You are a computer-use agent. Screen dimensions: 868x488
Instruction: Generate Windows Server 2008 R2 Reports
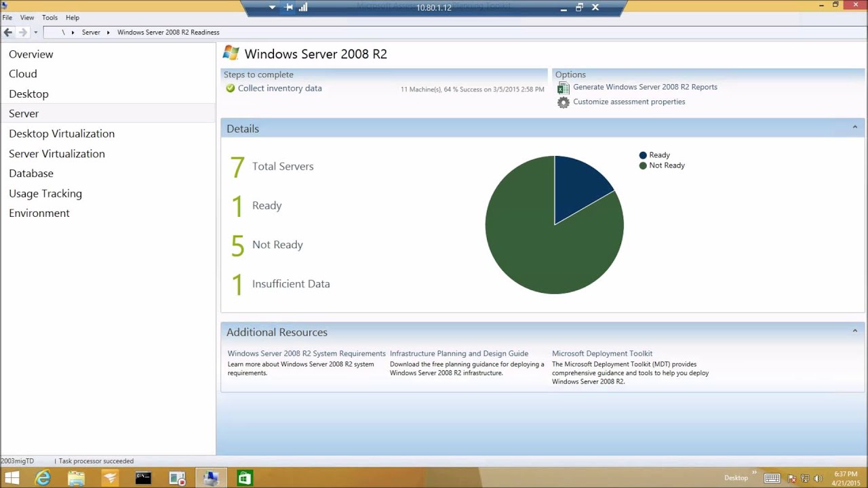tap(645, 87)
